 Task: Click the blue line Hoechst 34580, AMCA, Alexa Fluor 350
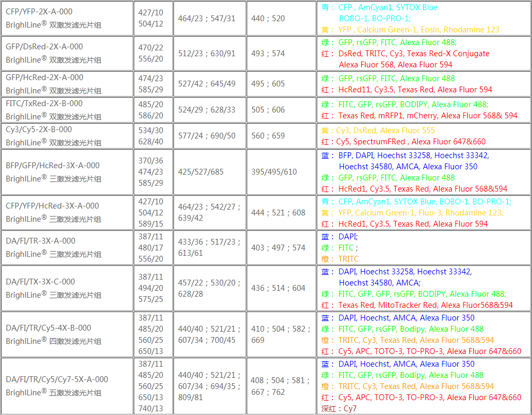(x=408, y=167)
